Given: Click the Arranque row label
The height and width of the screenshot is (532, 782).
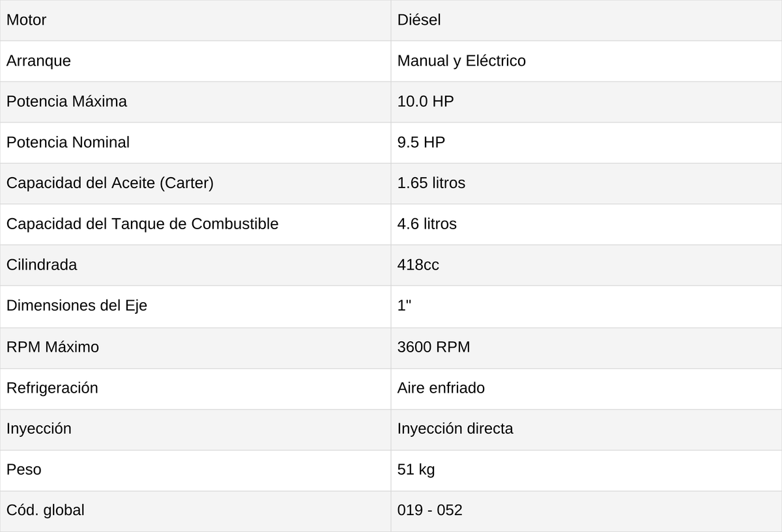Looking at the screenshot, I should click(38, 61).
